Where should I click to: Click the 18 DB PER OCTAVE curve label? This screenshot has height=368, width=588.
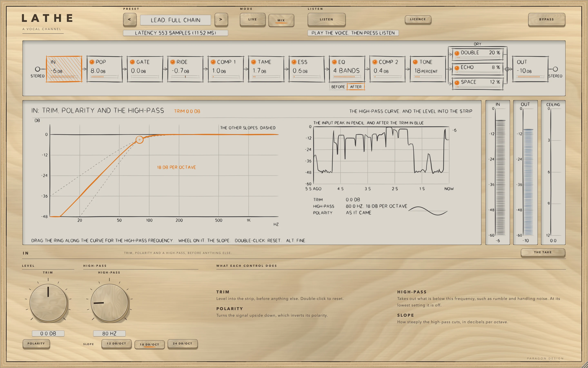pyautogui.click(x=176, y=167)
